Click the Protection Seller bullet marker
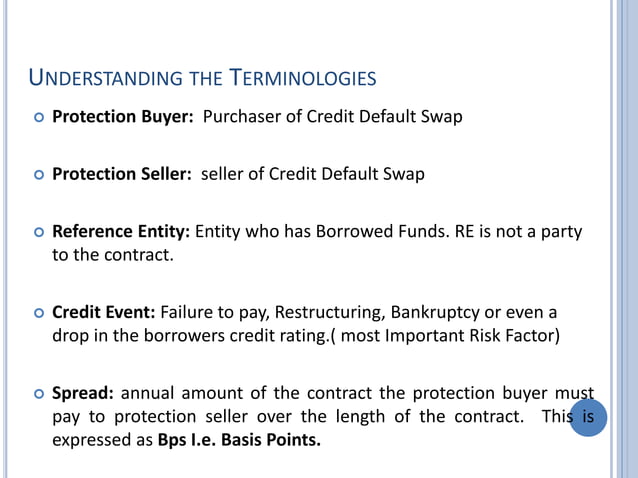 tap(39, 175)
